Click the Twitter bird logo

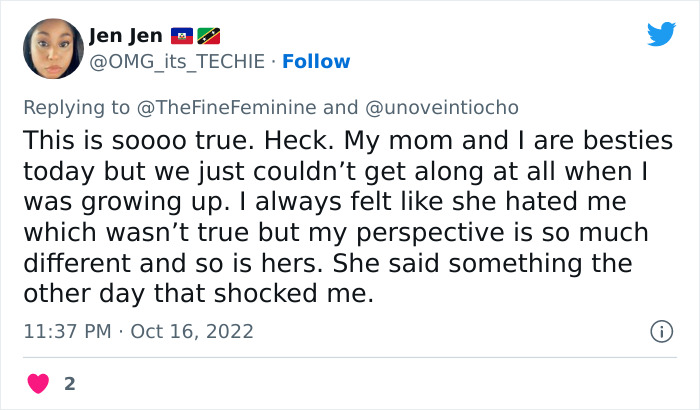661,35
